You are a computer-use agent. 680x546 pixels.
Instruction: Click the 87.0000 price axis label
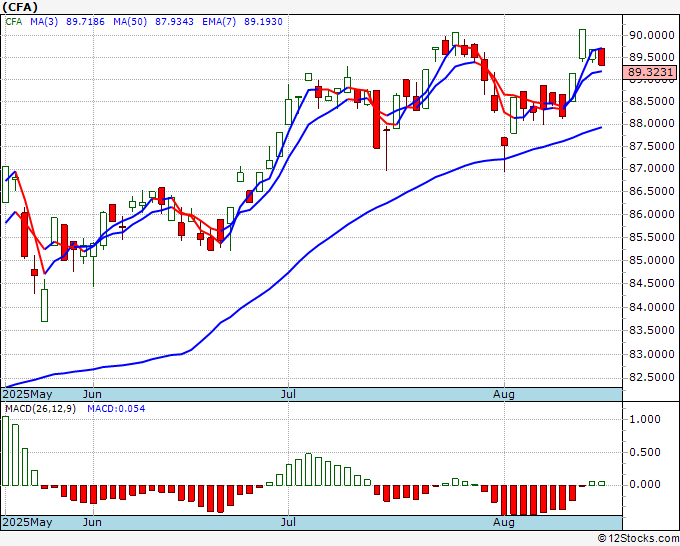tap(652, 168)
